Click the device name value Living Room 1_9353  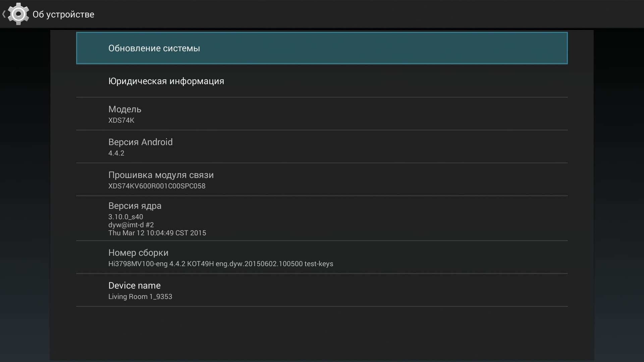point(140,297)
